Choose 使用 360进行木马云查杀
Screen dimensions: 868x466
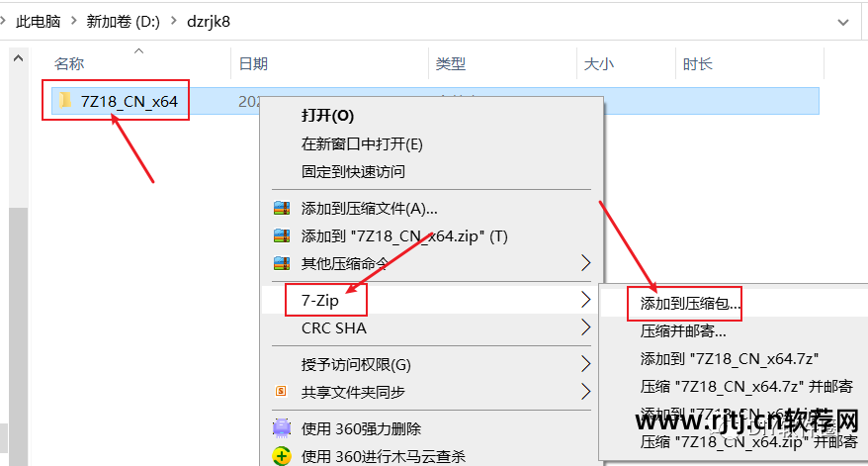(x=383, y=456)
